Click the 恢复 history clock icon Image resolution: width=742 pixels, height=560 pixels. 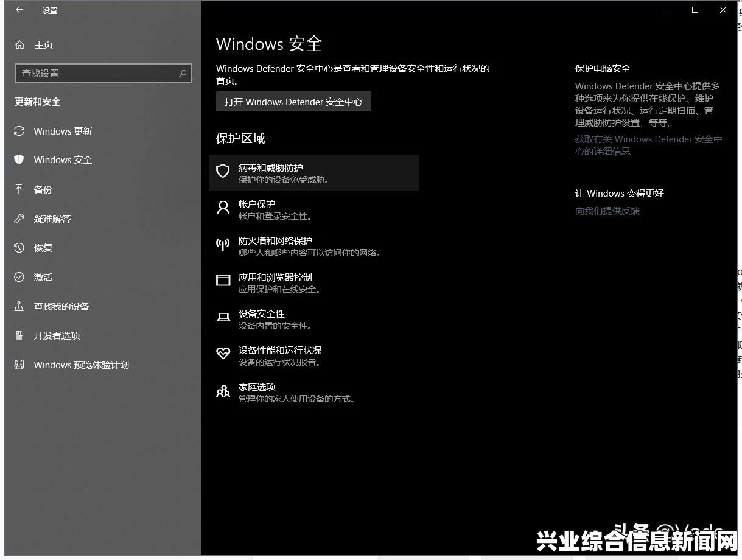[x=19, y=248]
